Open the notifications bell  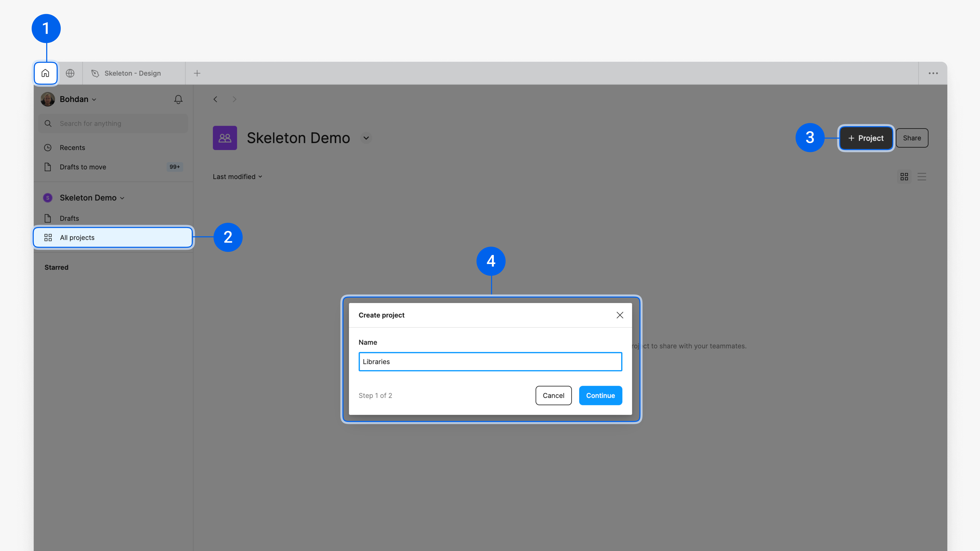(178, 99)
